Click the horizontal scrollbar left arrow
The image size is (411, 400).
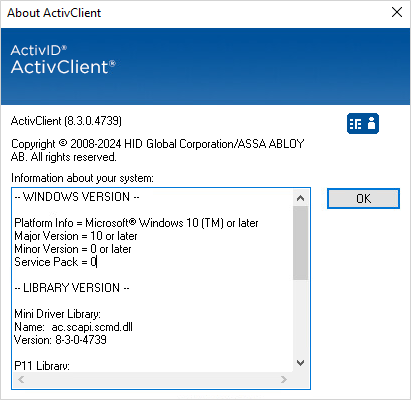(x=21, y=379)
